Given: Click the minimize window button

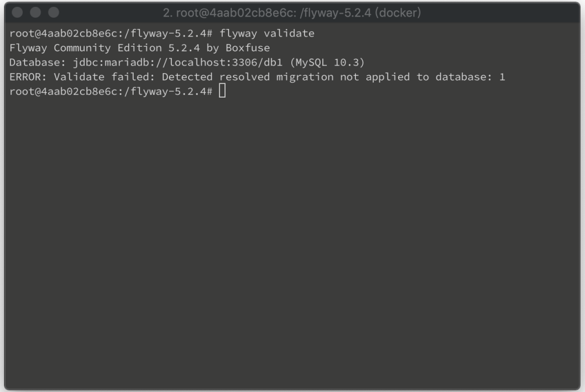Looking at the screenshot, I should tap(35, 13).
